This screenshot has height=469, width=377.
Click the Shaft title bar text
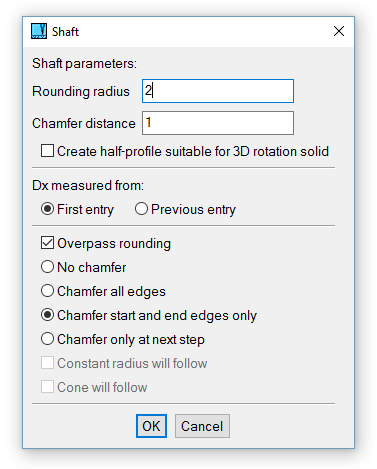coord(65,32)
